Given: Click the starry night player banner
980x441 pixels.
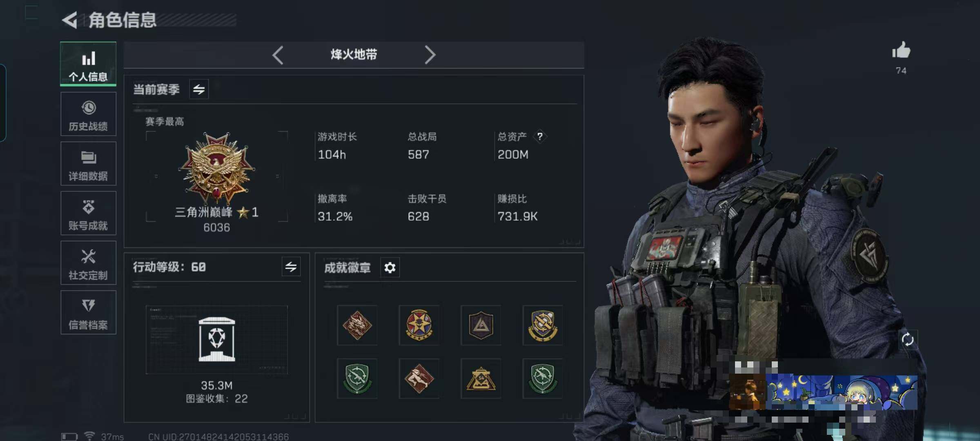Looking at the screenshot, I should [841, 392].
